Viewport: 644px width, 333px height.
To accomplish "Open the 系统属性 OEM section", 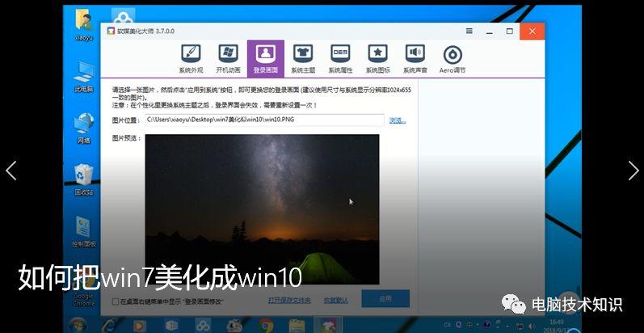I will coord(340,59).
